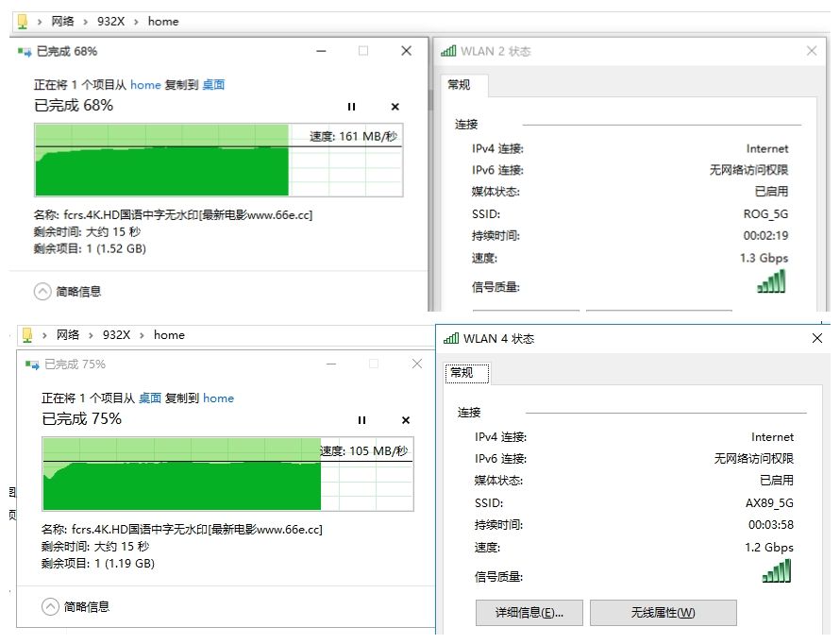The height and width of the screenshot is (644, 840).
Task: Click network folder icon in upper address bar
Action: click(23, 22)
